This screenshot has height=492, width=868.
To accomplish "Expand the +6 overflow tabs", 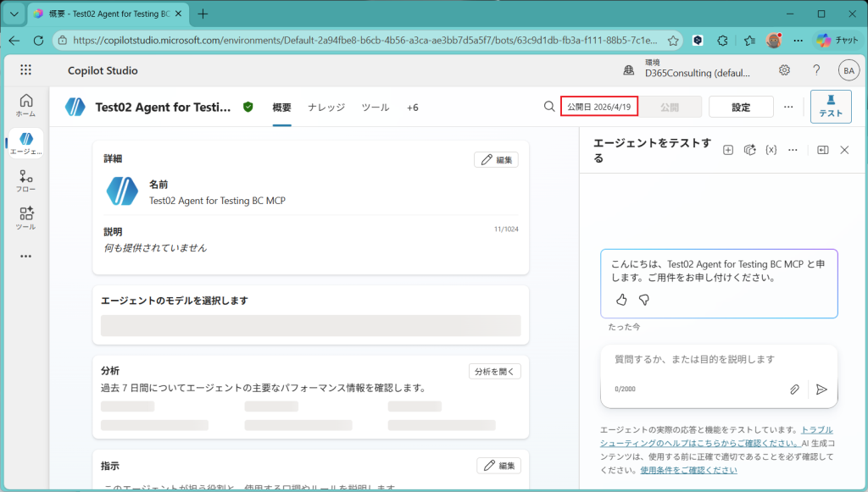I will (x=412, y=108).
